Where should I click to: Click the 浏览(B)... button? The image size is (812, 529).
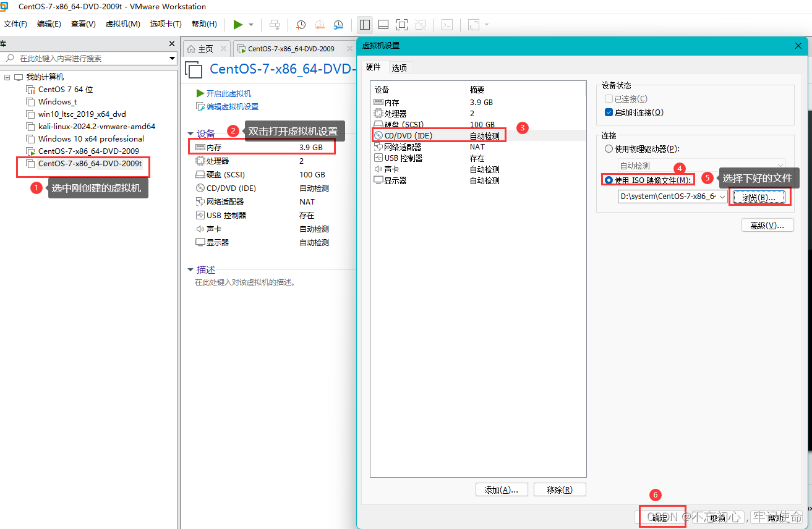point(759,197)
